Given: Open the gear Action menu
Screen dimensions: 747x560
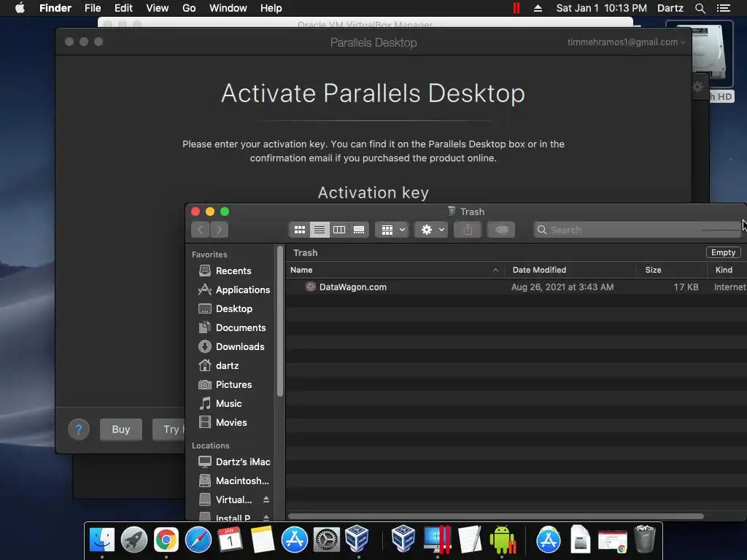Looking at the screenshot, I should (432, 230).
